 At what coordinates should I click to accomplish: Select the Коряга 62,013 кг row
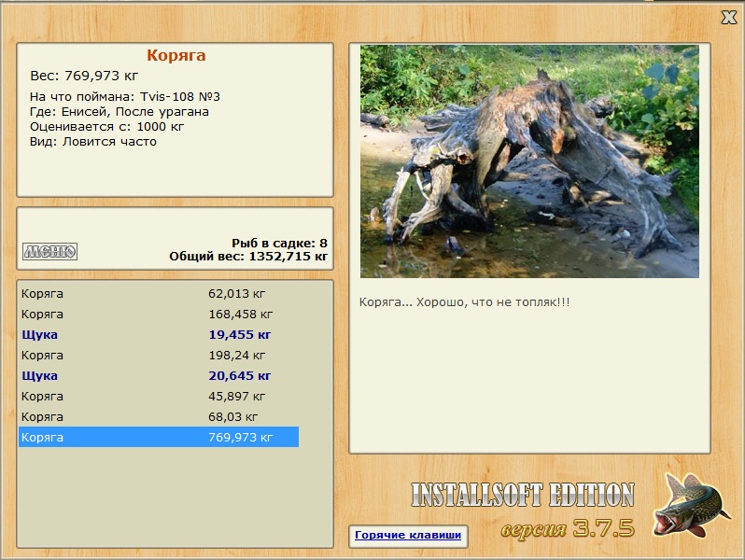[x=159, y=294]
